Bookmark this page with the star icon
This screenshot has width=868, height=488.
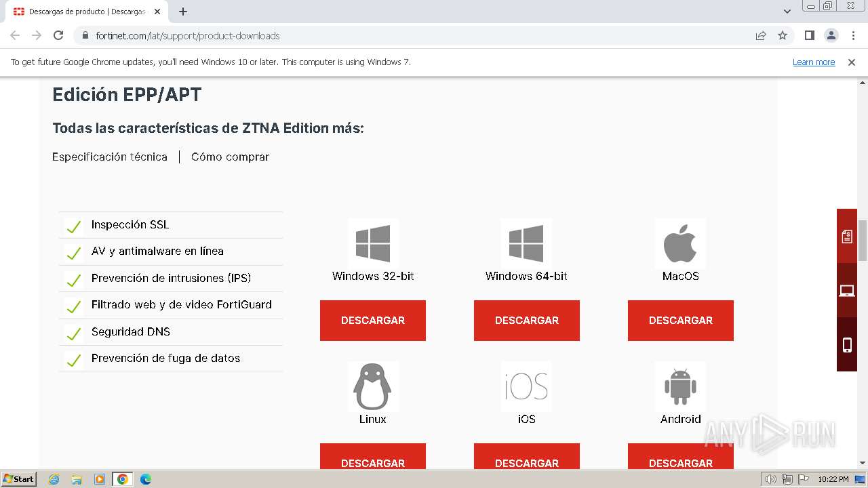coord(783,35)
